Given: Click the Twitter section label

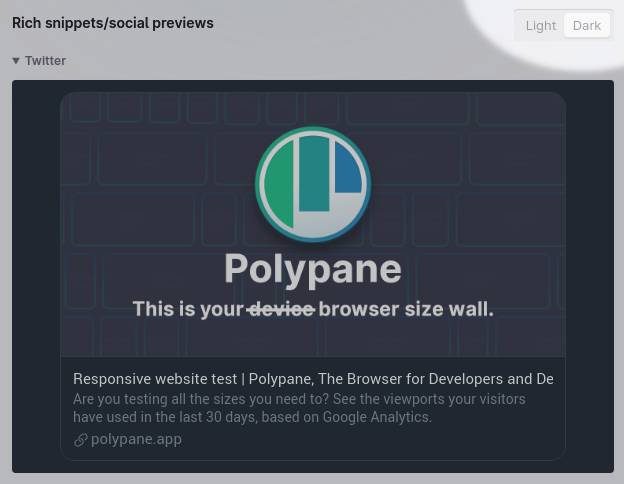Looking at the screenshot, I should 45,60.
